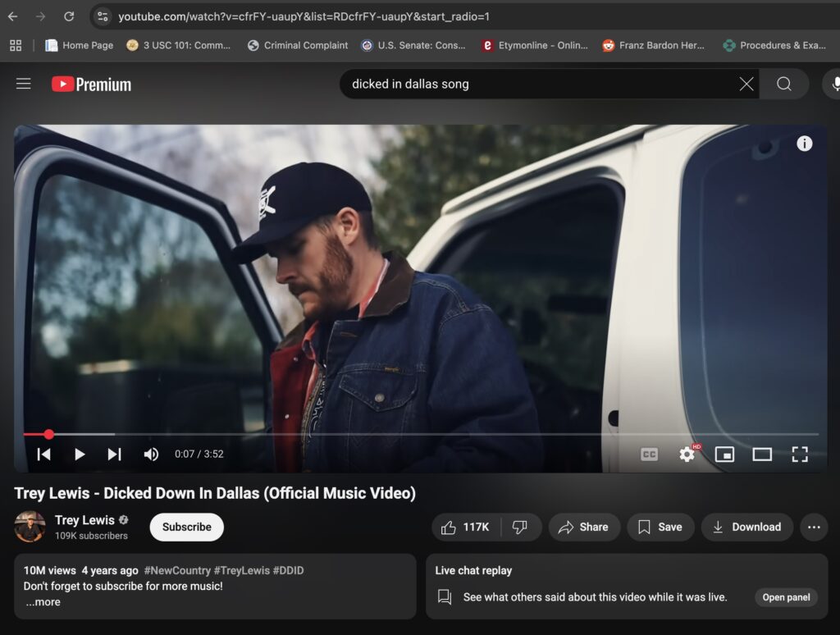The height and width of the screenshot is (635, 840).
Task: Open the video settings gear
Action: click(x=687, y=454)
